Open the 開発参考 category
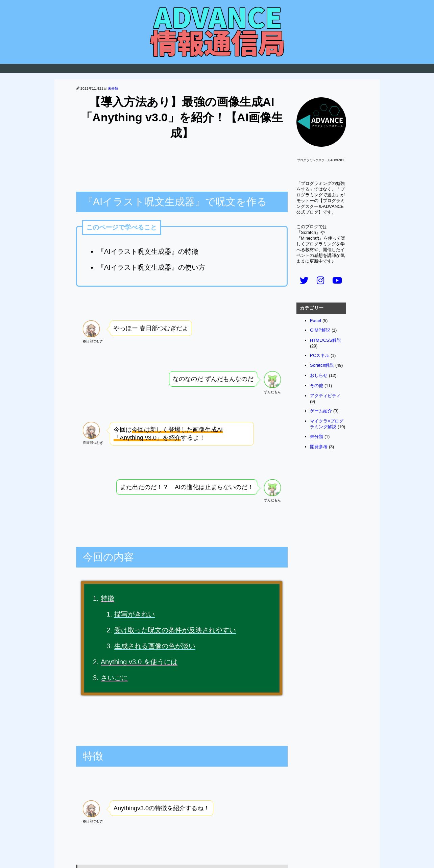Image resolution: width=434 pixels, height=868 pixels. [x=319, y=447]
